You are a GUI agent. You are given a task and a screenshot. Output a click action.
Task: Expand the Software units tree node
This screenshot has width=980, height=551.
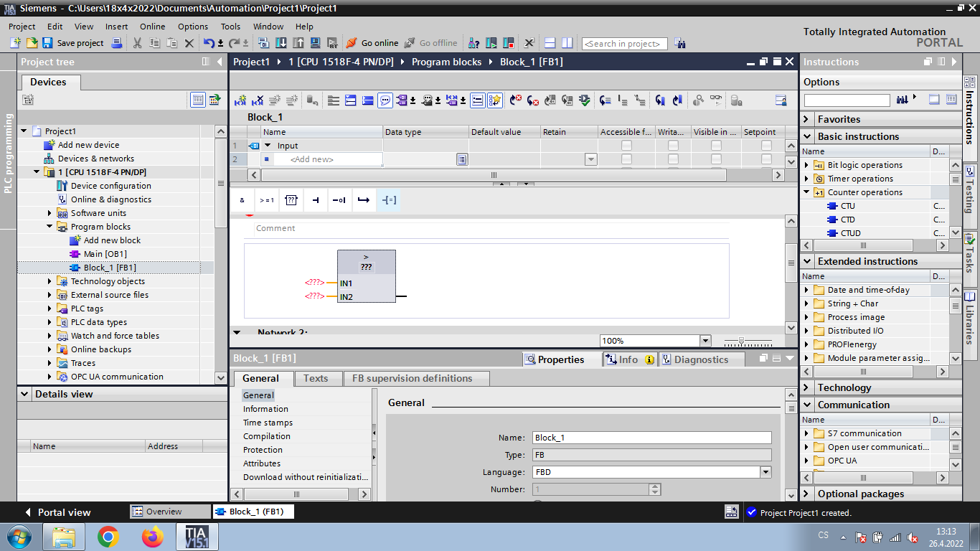tap(50, 213)
